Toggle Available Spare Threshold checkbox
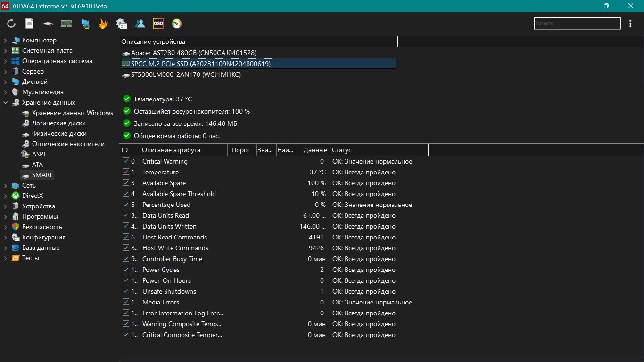 [125, 194]
